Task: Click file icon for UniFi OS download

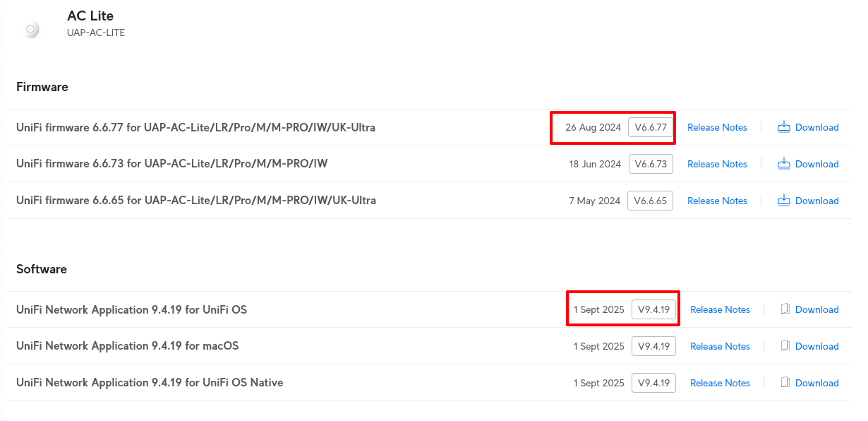Action: pos(785,309)
